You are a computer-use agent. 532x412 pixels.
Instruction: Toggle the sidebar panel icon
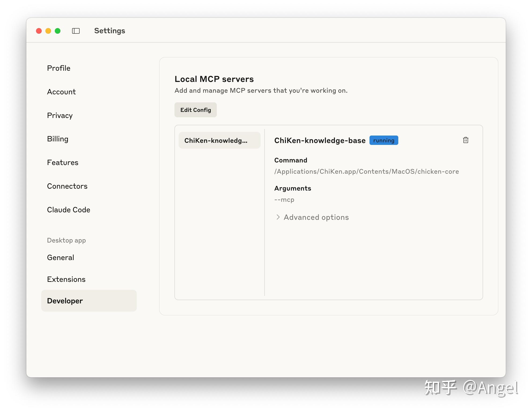(x=76, y=31)
